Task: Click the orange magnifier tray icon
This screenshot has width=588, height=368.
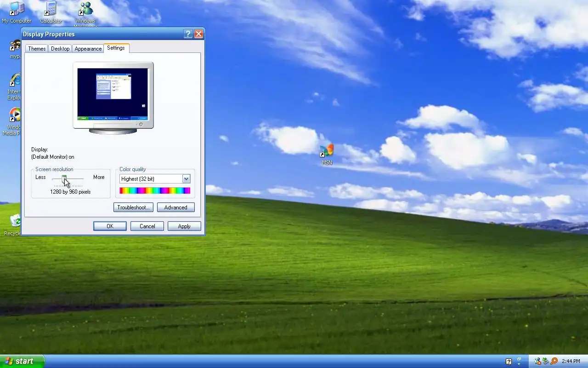Action: coord(554,361)
